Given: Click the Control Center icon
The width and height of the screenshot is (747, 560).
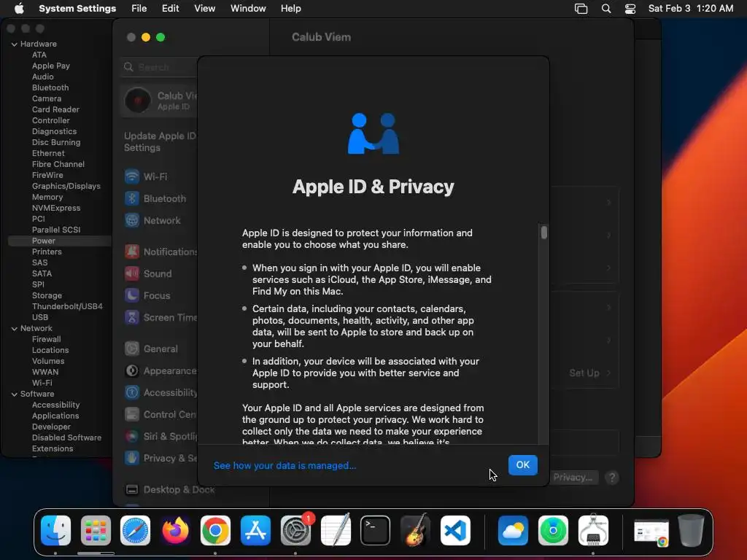Looking at the screenshot, I should tap(132, 414).
